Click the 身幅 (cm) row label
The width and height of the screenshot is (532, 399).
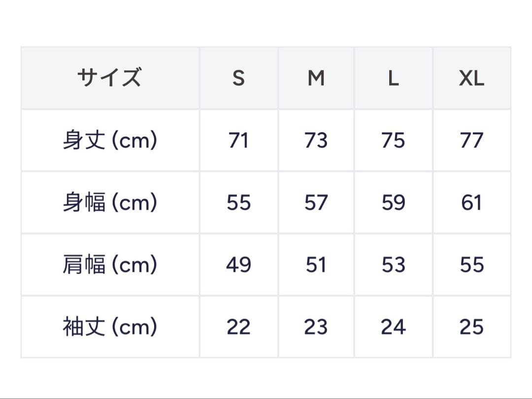pyautogui.click(x=109, y=203)
